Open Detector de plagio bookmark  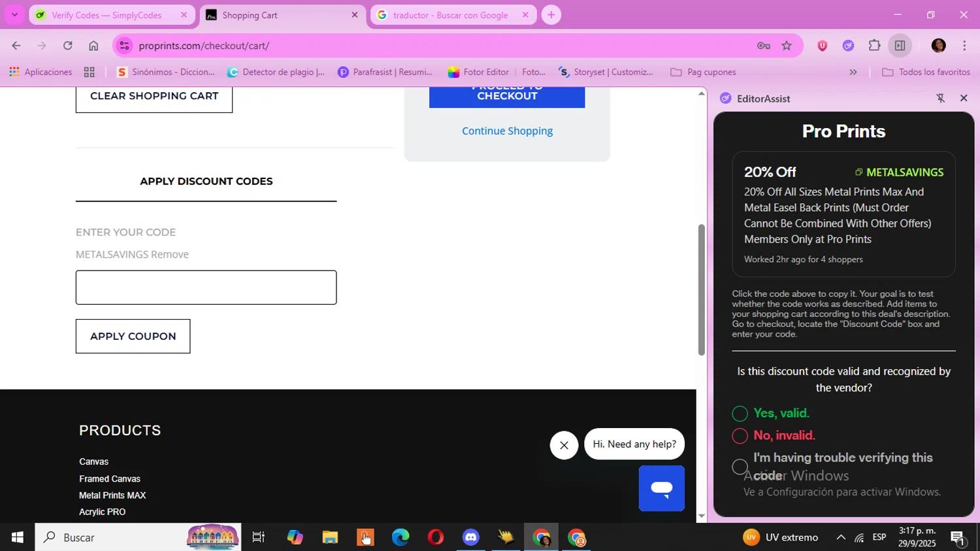(276, 72)
